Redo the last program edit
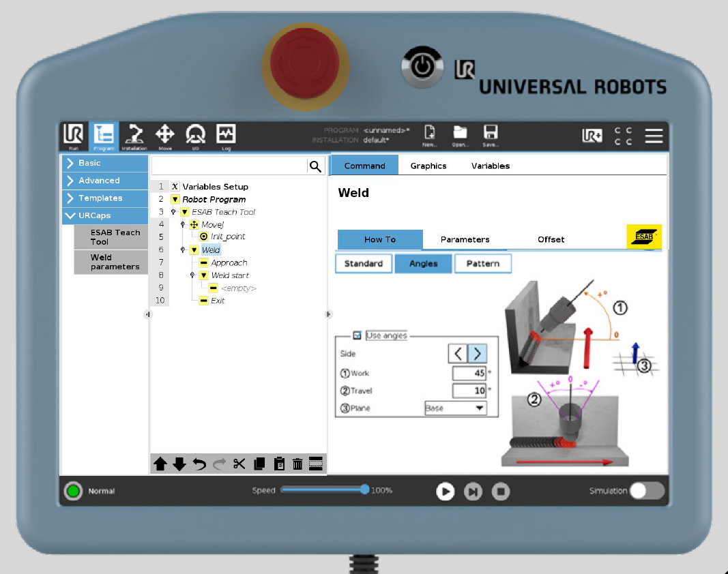728x574 pixels. coord(219,464)
